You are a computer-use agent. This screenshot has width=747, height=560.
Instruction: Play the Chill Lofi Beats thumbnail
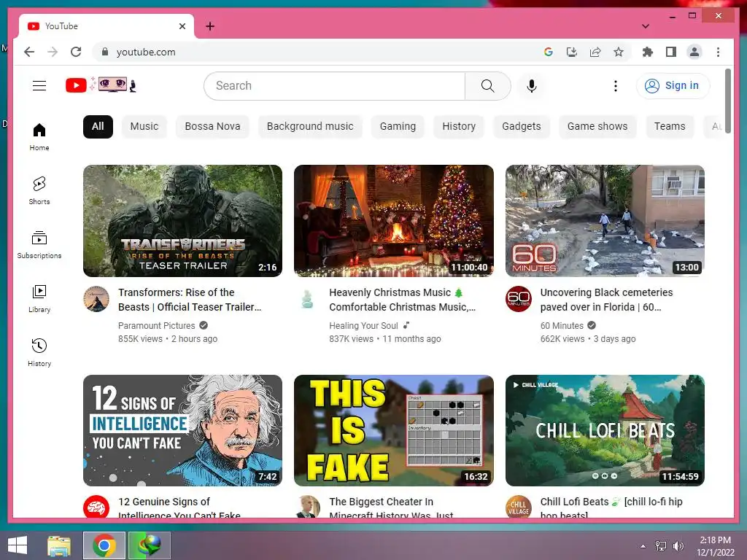click(x=605, y=430)
